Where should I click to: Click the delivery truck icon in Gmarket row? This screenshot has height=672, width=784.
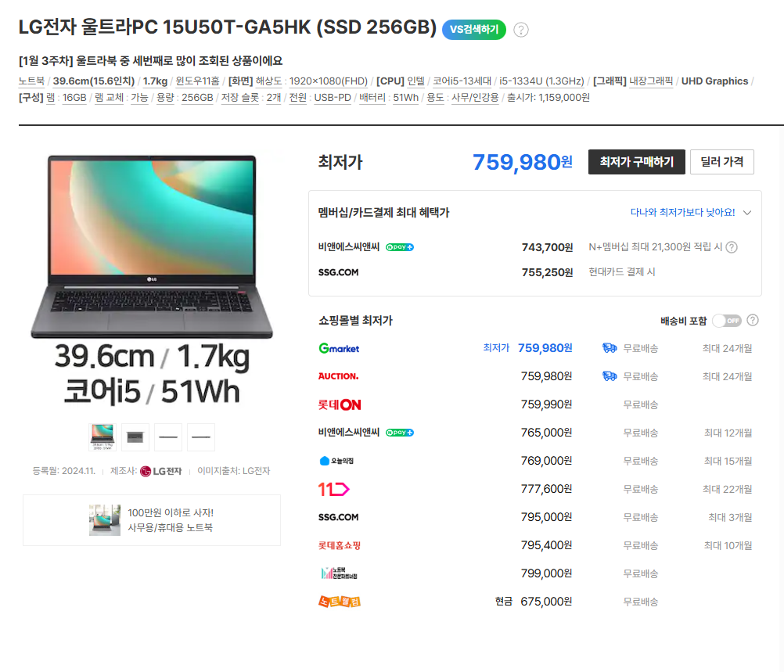[x=610, y=348]
